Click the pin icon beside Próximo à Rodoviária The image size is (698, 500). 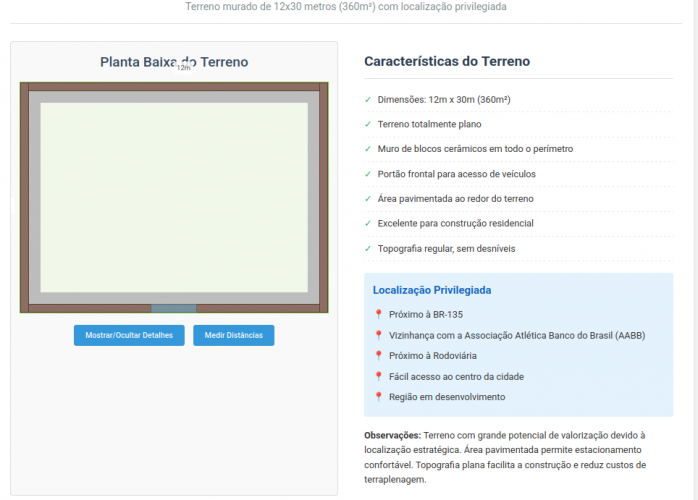click(378, 355)
